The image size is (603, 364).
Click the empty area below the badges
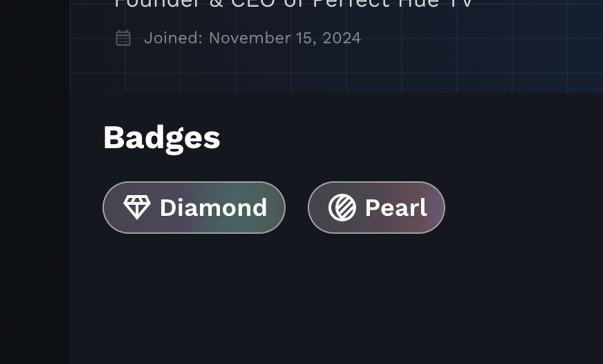coord(316,295)
